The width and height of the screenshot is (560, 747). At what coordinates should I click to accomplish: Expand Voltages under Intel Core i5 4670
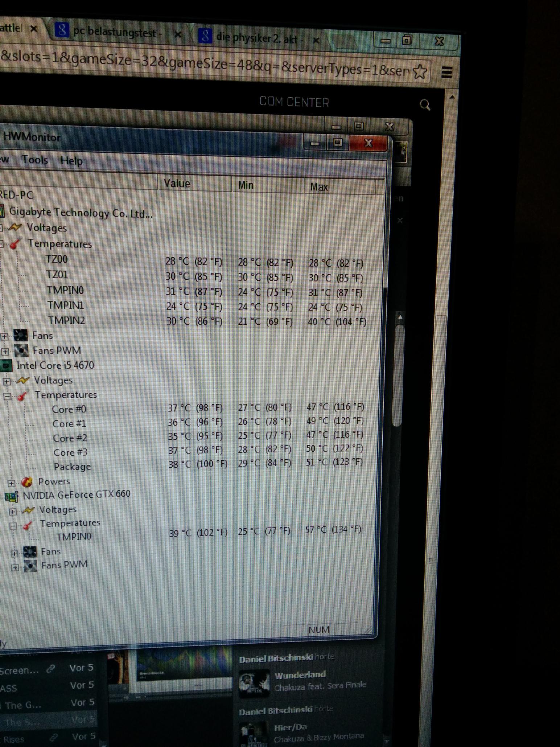pos(7,381)
